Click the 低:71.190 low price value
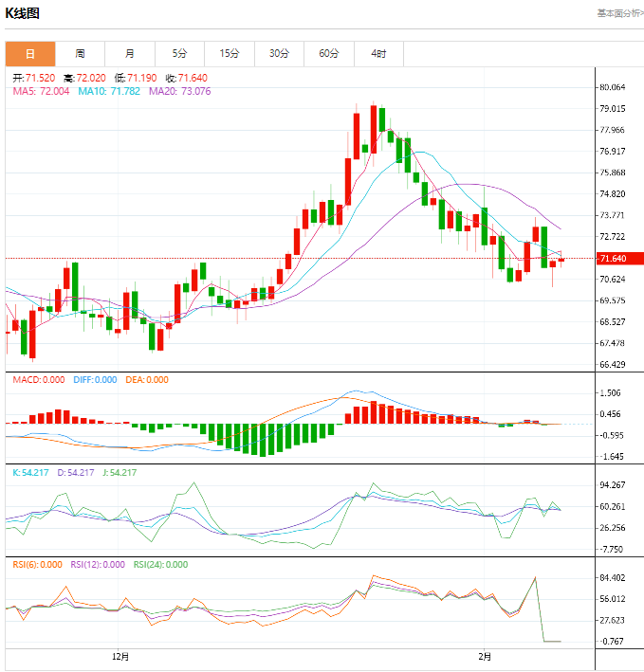 (x=136, y=78)
